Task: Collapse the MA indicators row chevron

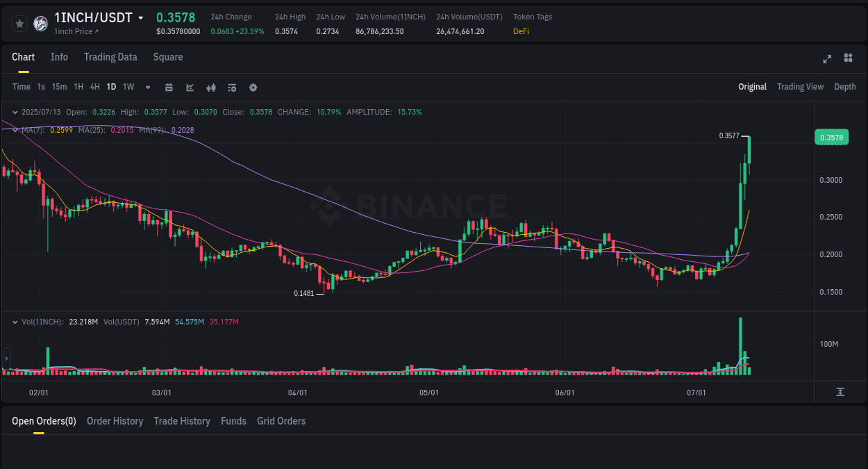Action: [15, 129]
